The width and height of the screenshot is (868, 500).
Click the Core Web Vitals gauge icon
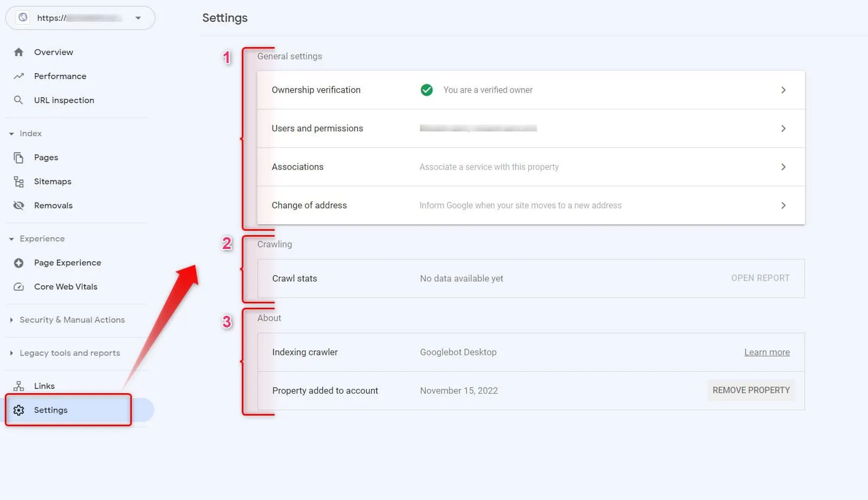coord(19,287)
